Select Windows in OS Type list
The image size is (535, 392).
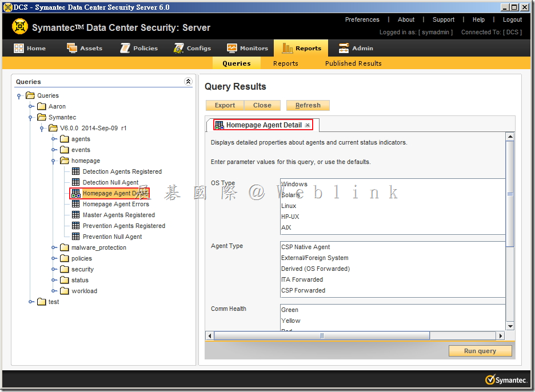(393, 184)
